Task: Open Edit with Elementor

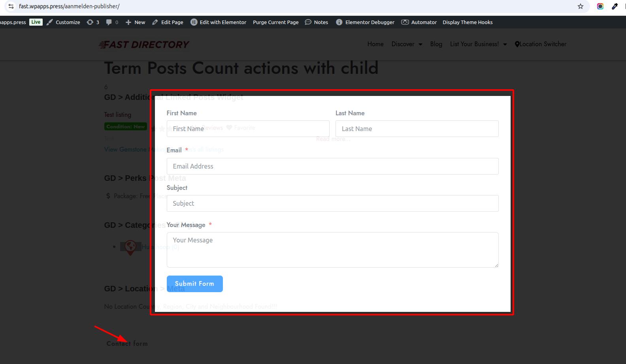Action: pos(218,23)
